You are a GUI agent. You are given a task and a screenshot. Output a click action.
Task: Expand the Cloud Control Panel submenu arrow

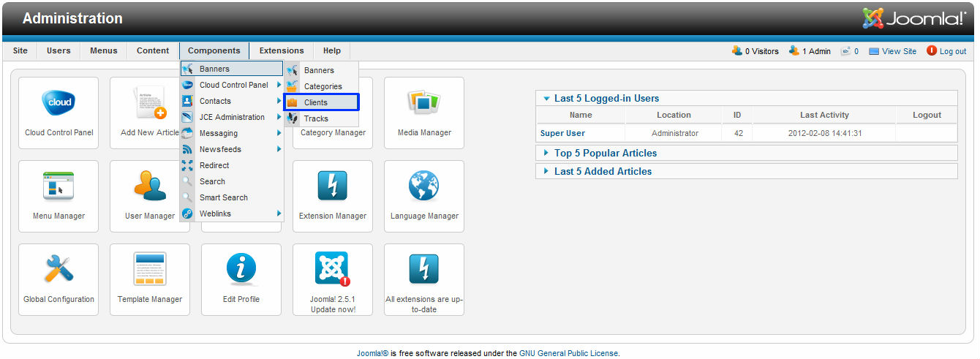coord(279,85)
